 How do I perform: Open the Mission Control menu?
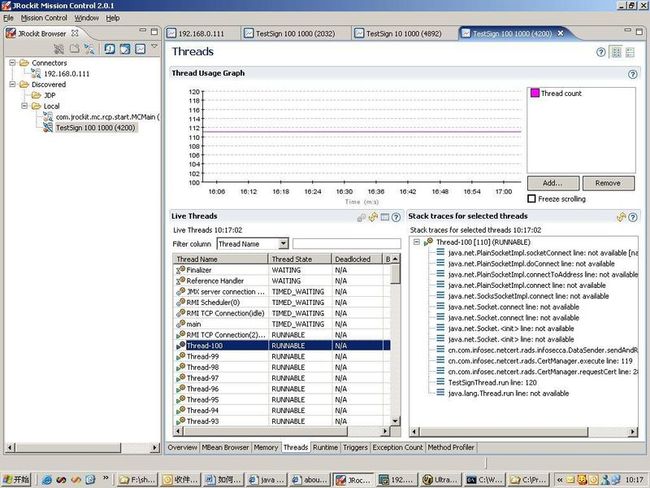point(44,18)
